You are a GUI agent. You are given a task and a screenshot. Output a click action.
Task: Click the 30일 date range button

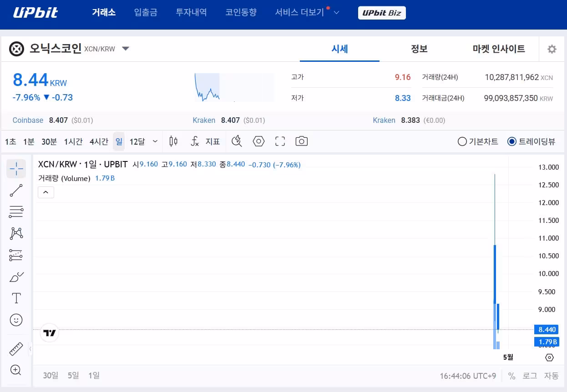(x=51, y=375)
